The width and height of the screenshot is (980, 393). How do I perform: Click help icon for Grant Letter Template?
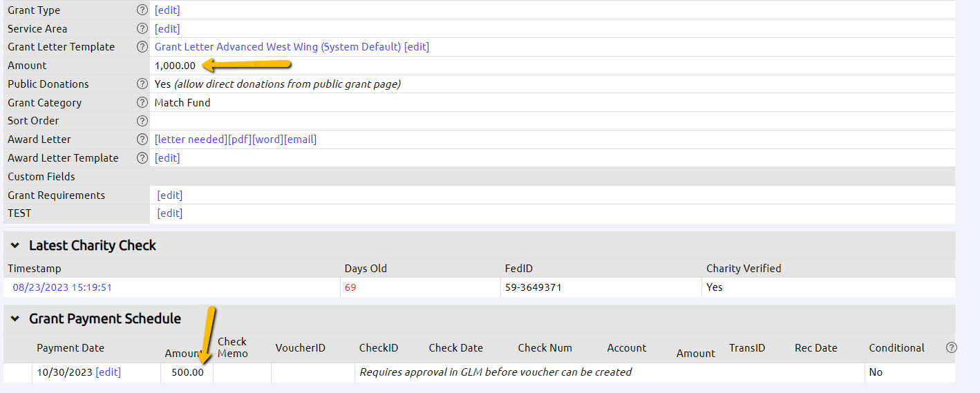(142, 47)
